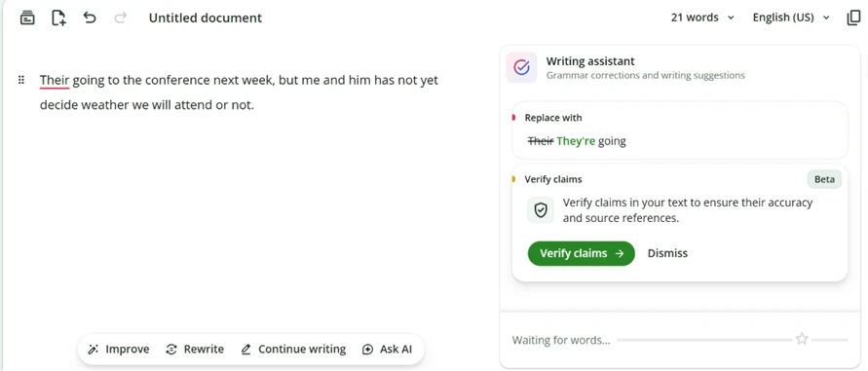This screenshot has height=371, width=868.
Task: Open Ask AI from the toolbar
Action: pyautogui.click(x=387, y=350)
